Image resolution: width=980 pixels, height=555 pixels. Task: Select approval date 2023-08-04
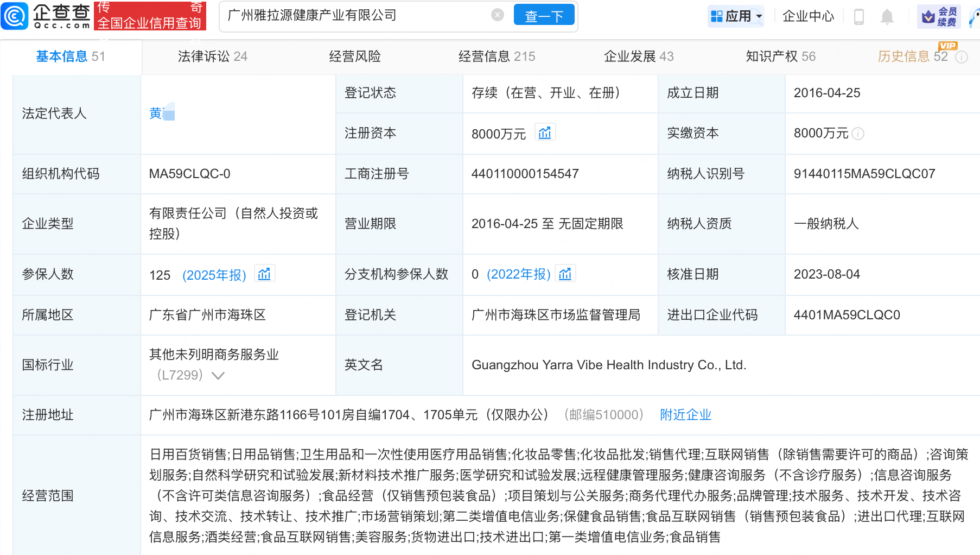(827, 274)
